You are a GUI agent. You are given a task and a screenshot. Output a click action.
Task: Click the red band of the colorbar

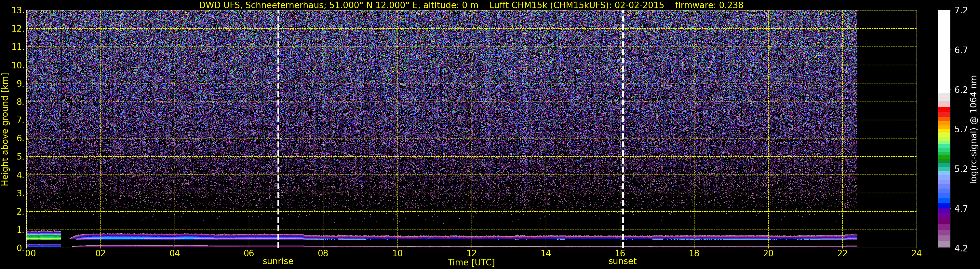tap(944, 112)
